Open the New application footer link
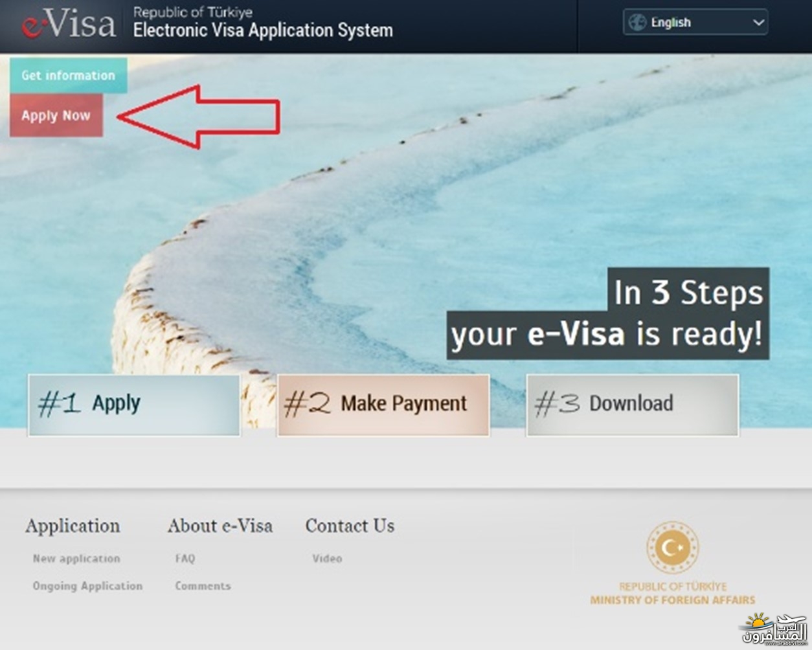This screenshot has width=812, height=650. [76, 558]
